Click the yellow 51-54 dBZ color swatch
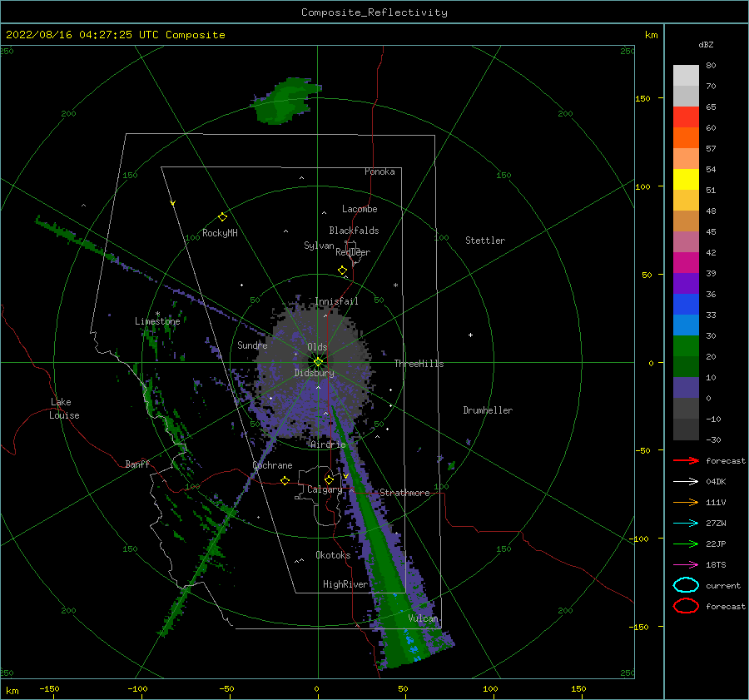The width and height of the screenshot is (749, 700). (x=686, y=180)
